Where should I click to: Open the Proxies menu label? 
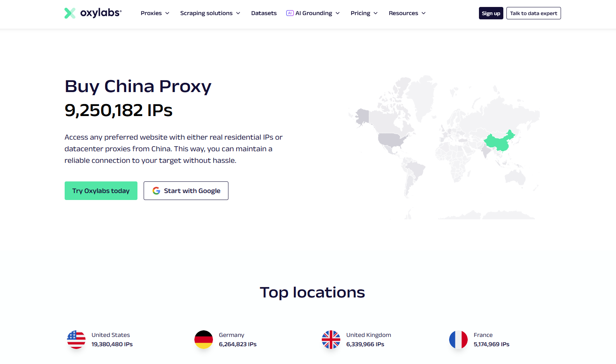click(151, 13)
